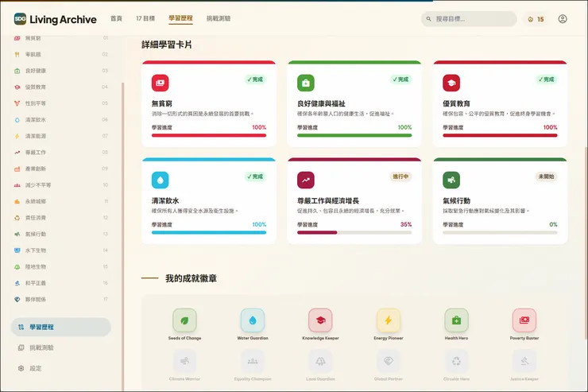Open 水下生物 goal 14 in sidebar
The width and height of the screenshot is (588, 392).
point(60,250)
